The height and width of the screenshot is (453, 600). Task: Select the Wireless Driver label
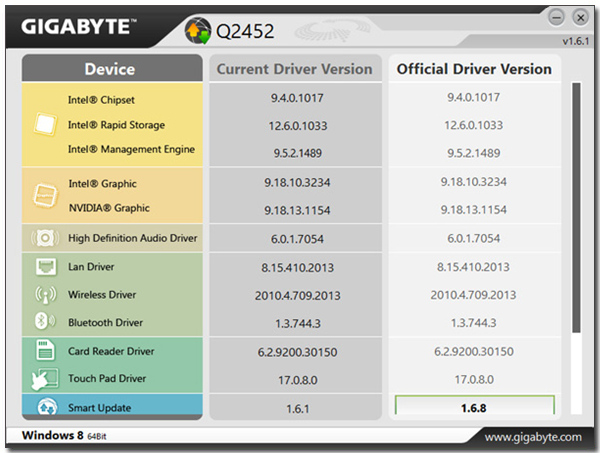pos(102,295)
